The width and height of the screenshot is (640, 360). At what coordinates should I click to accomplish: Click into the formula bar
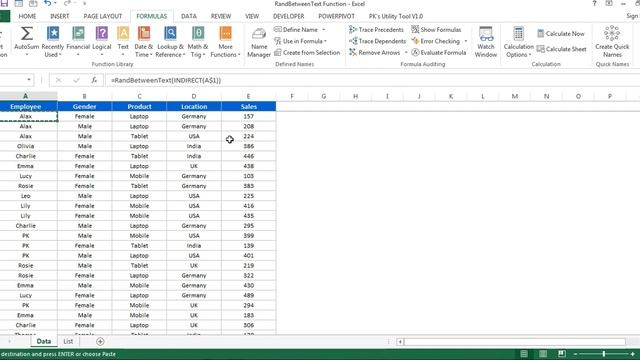(371, 80)
